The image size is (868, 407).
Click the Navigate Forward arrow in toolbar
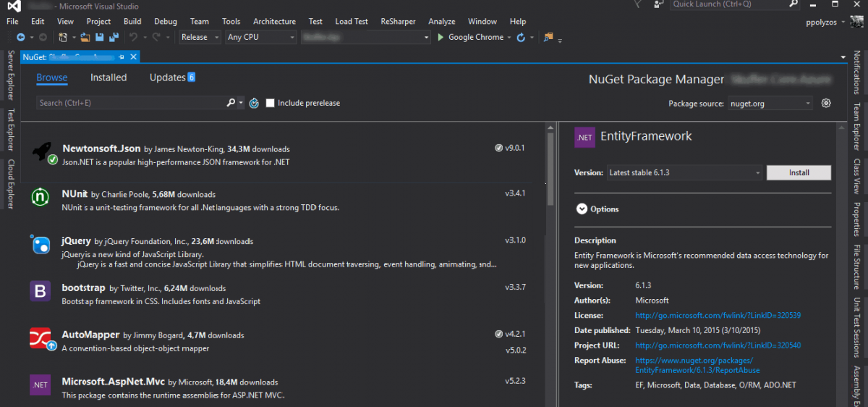pyautogui.click(x=43, y=37)
